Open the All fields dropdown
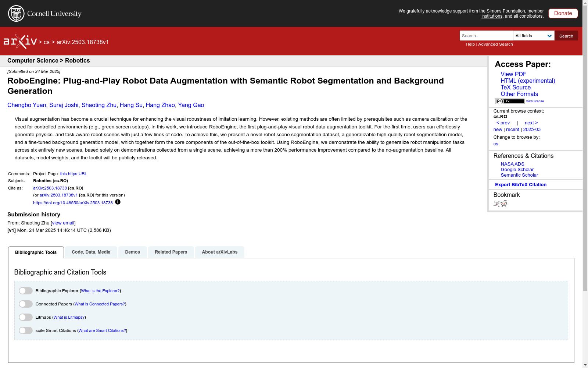 (534, 36)
